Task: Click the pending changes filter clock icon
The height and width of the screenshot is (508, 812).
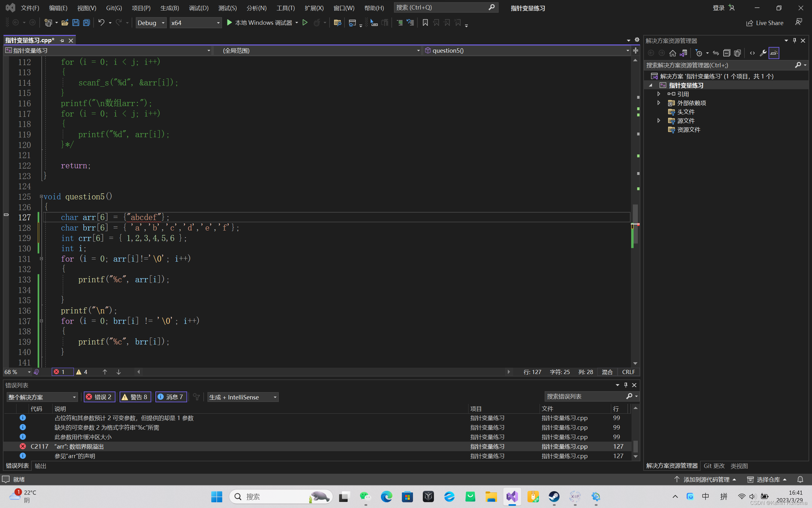Action: (x=699, y=53)
